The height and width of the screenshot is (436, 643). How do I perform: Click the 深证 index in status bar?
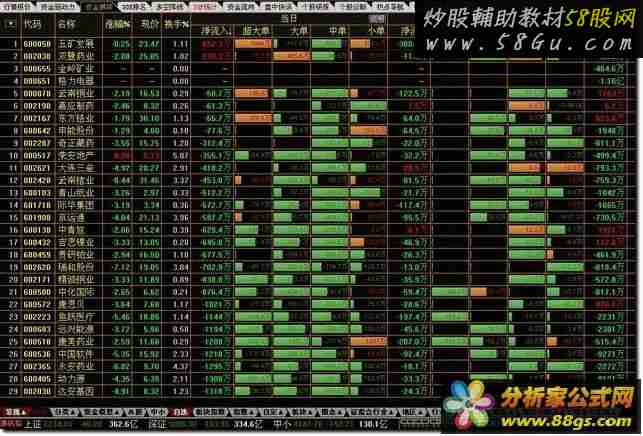click(x=158, y=424)
